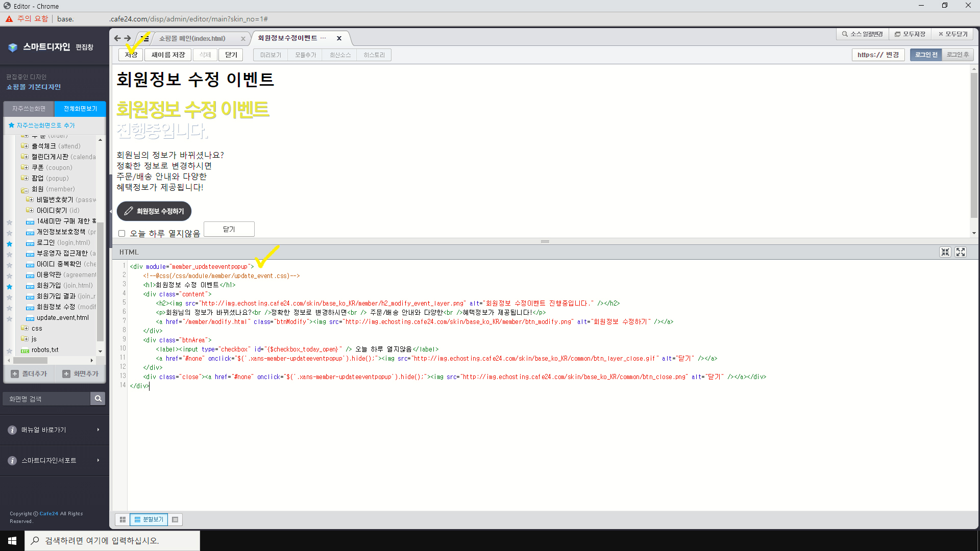Select the code-only layout view icon
This screenshot has height=551, width=980.
175,519
